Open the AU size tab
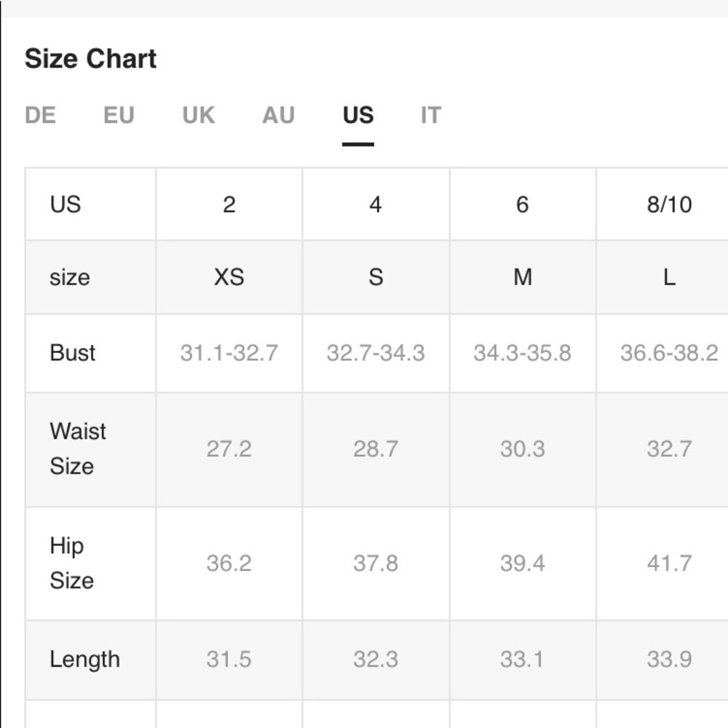This screenshot has width=728, height=728. (x=278, y=115)
